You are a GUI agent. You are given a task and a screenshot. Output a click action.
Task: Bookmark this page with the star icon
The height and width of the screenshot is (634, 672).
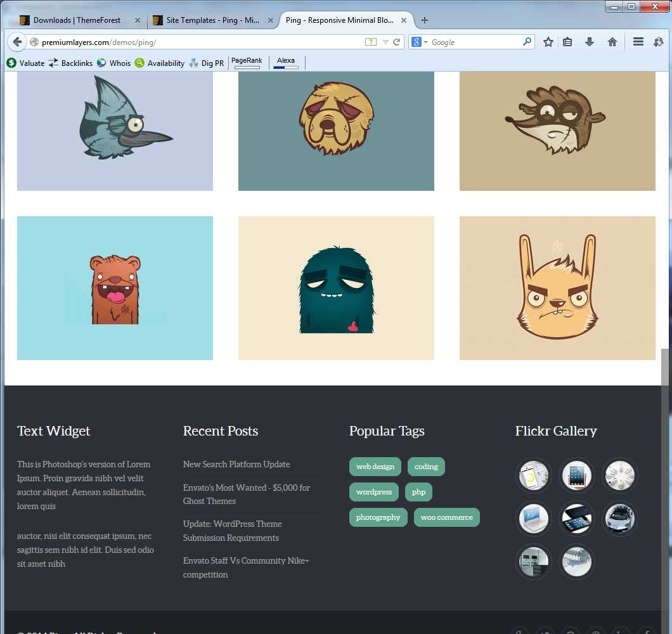click(x=548, y=42)
